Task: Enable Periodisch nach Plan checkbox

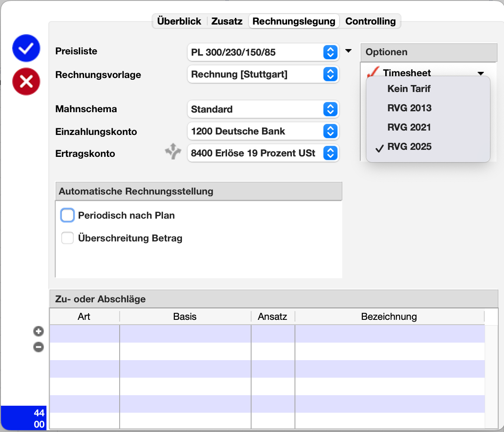Action: (67, 216)
